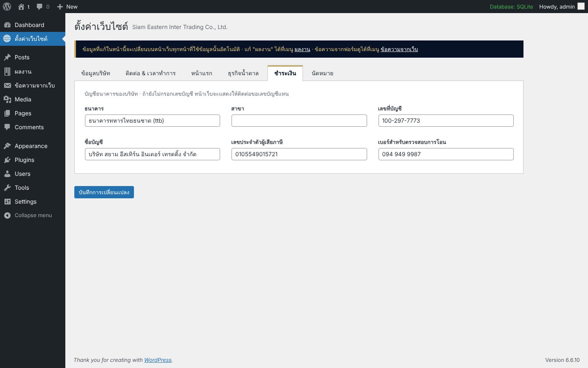Image resolution: width=588 pixels, height=368 pixels.
Task: Open ข้อความจากเว็บ envelope icon
Action: (x=7, y=85)
